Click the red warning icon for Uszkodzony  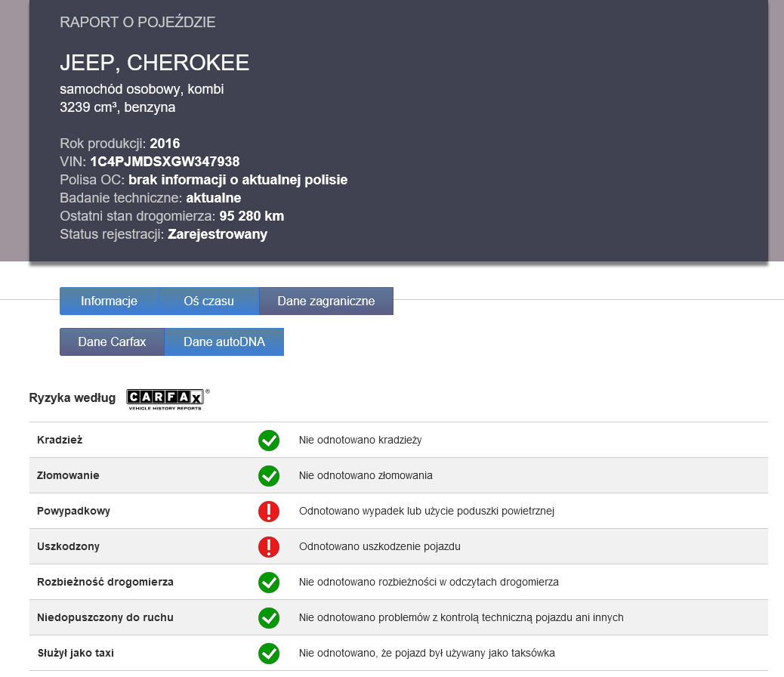tap(269, 546)
